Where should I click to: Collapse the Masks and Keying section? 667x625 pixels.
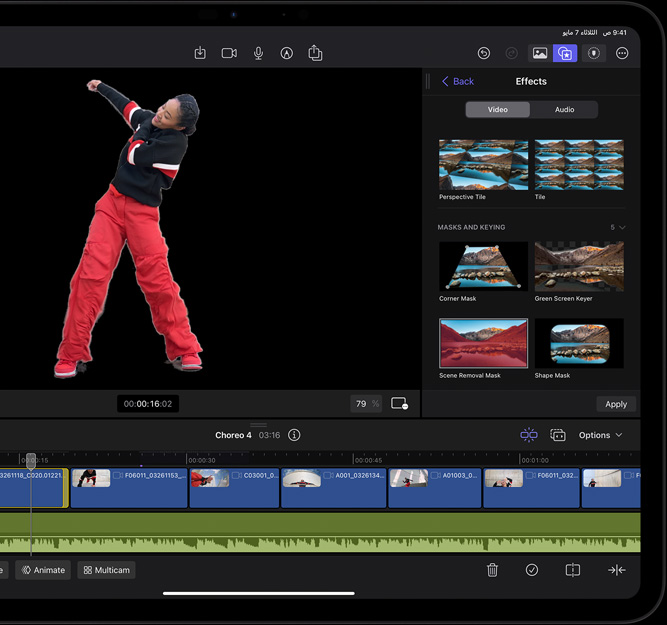[x=622, y=227]
